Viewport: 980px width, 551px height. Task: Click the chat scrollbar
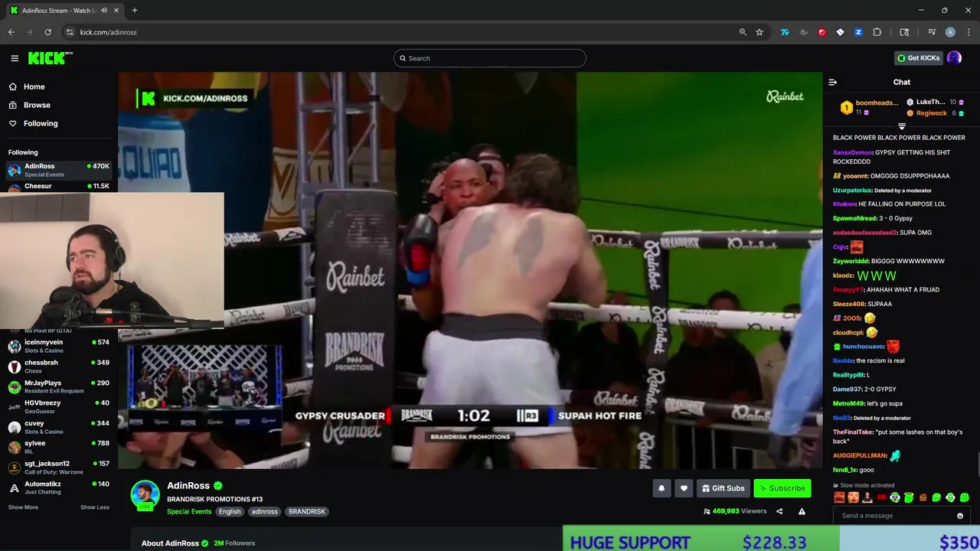pos(978,464)
